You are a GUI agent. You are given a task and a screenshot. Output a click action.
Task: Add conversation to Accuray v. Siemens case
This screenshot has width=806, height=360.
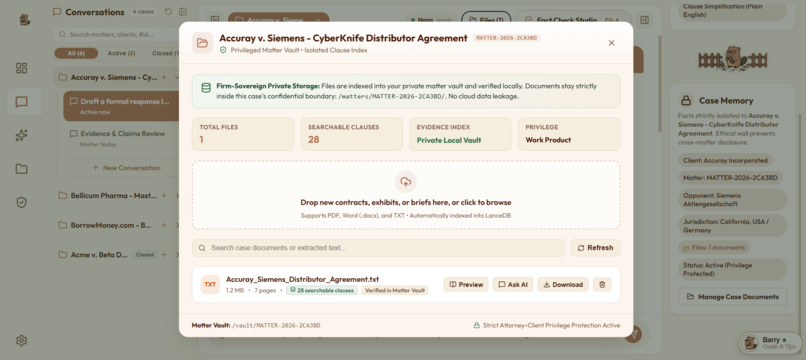point(164,78)
